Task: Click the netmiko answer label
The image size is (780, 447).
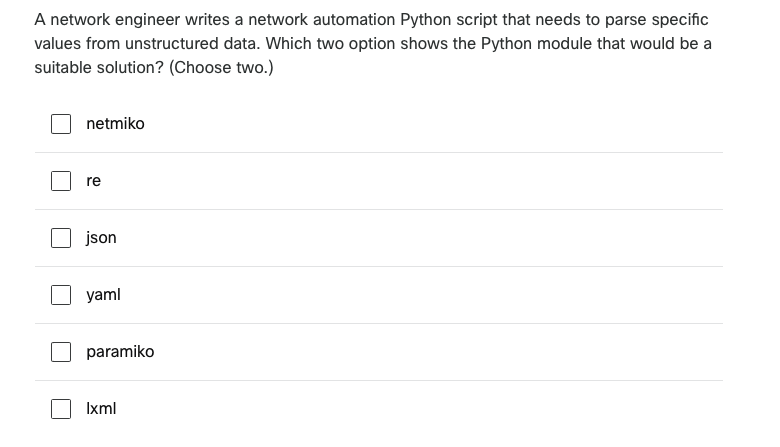Action: tap(115, 124)
